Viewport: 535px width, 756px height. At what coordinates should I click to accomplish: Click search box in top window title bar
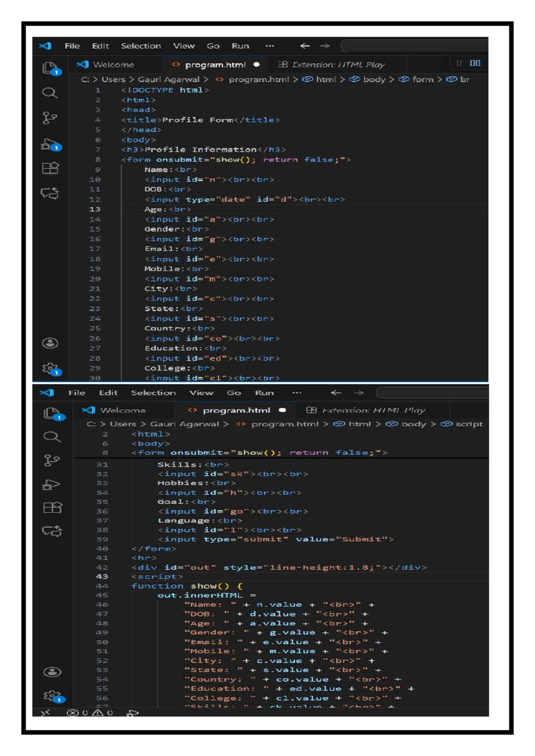click(415, 46)
